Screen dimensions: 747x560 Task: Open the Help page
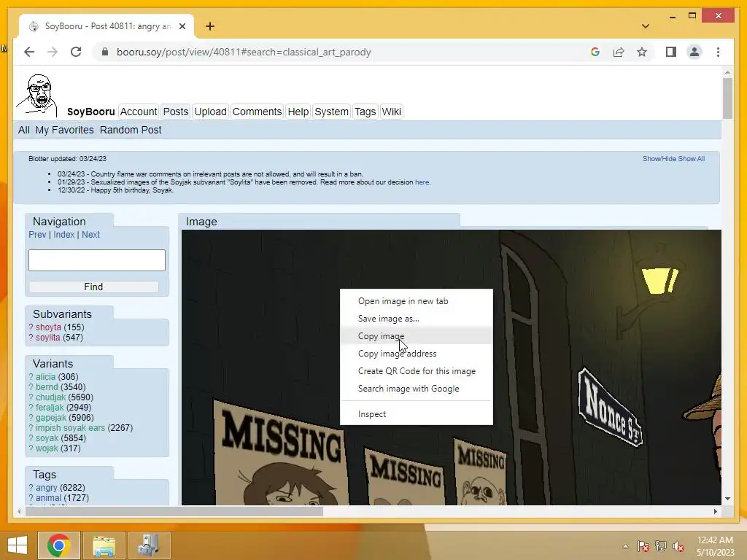pos(298,112)
